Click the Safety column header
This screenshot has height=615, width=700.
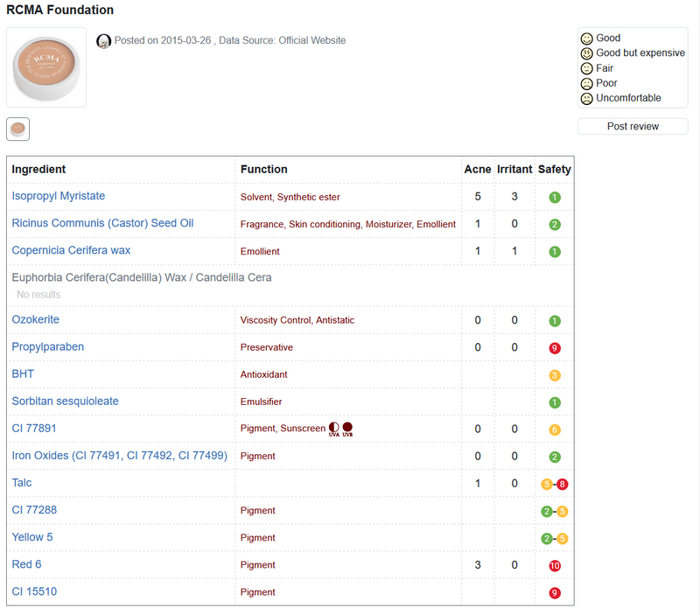click(x=555, y=170)
